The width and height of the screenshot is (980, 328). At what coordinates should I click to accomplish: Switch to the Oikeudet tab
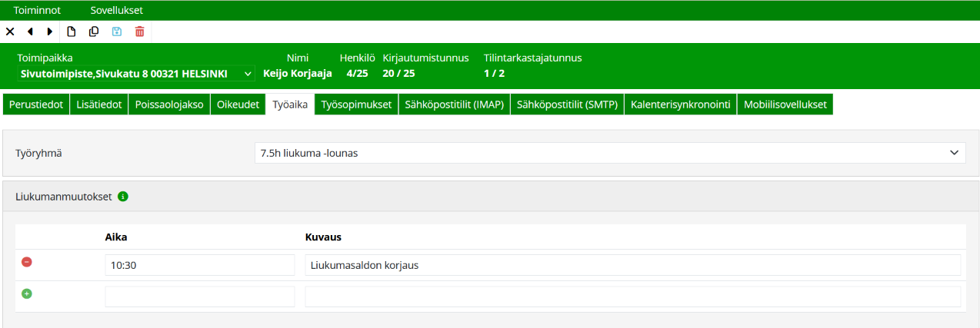[238, 104]
